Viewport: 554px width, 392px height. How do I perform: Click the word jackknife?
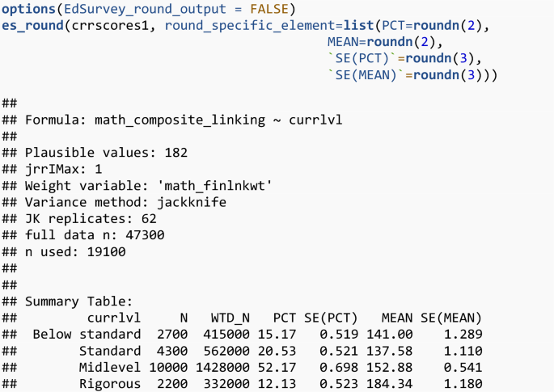[x=191, y=202]
